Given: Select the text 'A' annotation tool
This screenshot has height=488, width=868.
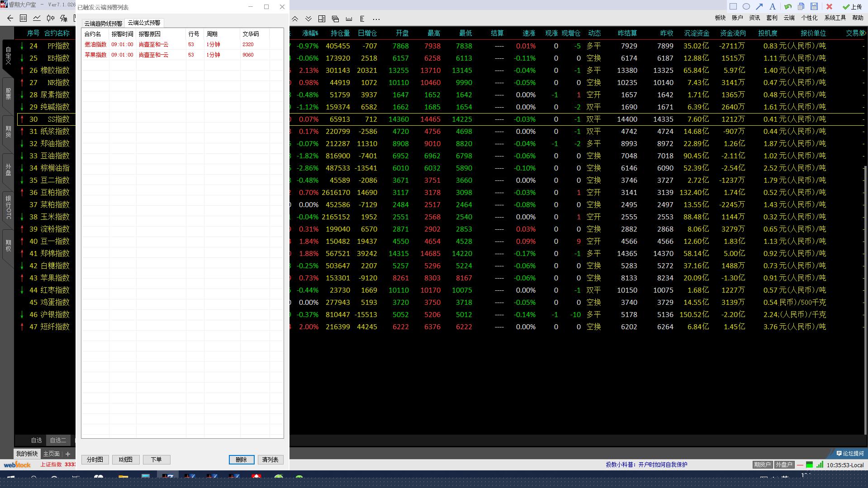Looking at the screenshot, I should click(x=773, y=6).
